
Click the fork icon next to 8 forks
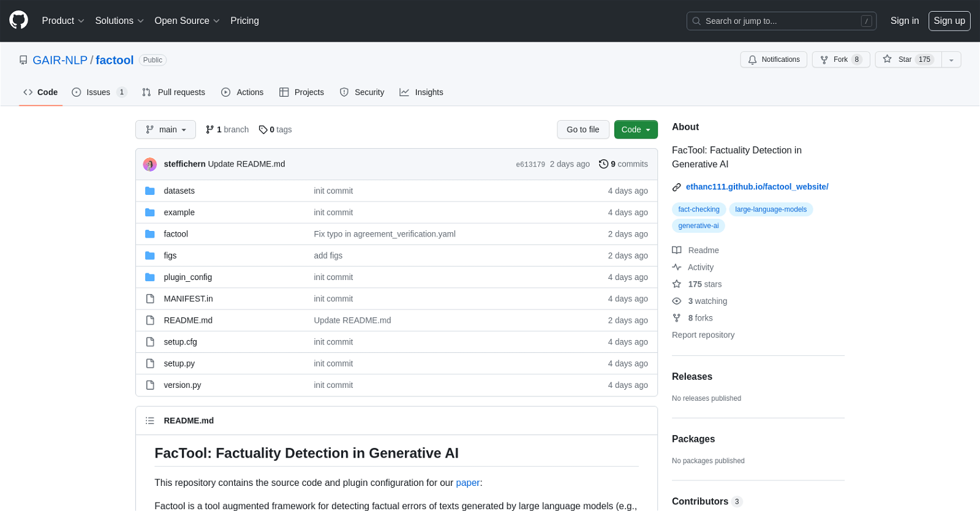677,318
